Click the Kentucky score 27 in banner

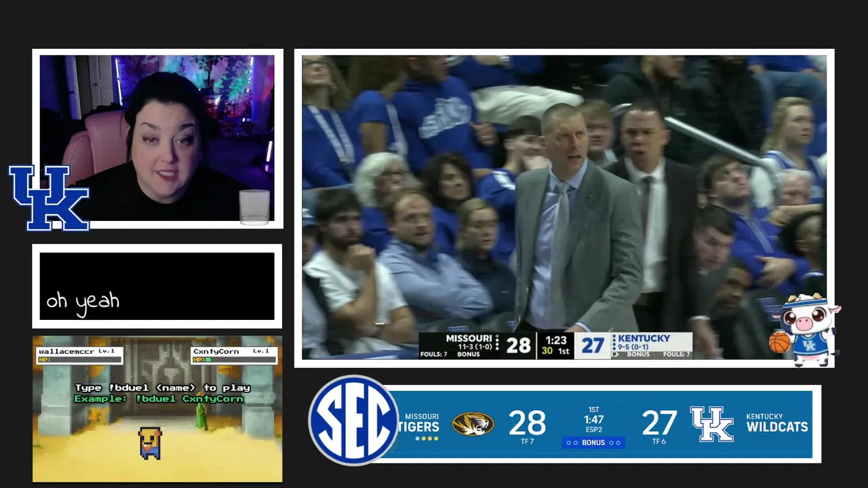[659, 423]
